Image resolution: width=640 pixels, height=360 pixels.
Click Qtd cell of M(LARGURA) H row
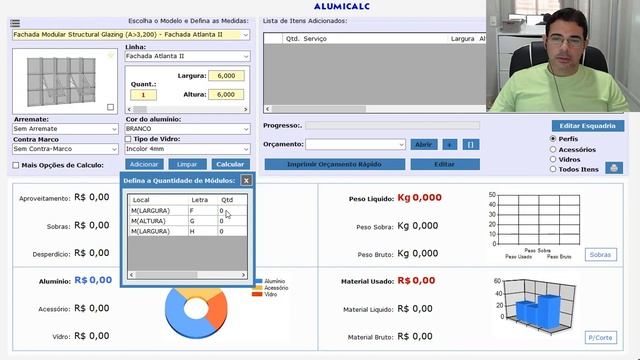click(x=232, y=231)
